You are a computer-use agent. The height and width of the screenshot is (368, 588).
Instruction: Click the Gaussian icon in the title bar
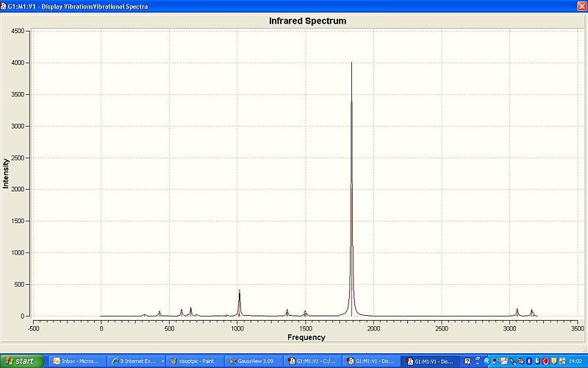click(4, 7)
